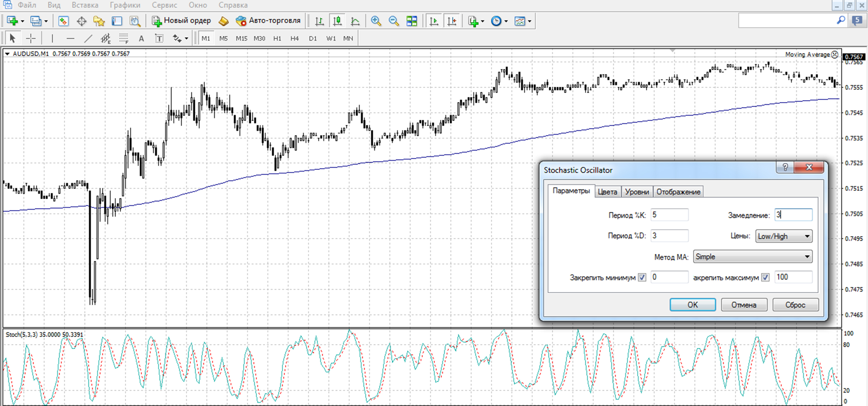Image resolution: width=868 pixels, height=406 pixels.
Task: Zoom out of the chart
Action: pyautogui.click(x=394, y=21)
